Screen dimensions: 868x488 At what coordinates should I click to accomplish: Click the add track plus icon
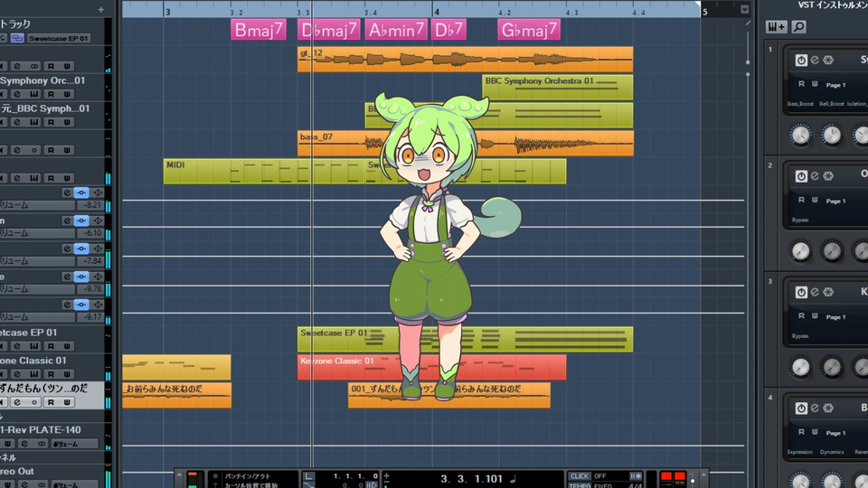(x=100, y=9)
